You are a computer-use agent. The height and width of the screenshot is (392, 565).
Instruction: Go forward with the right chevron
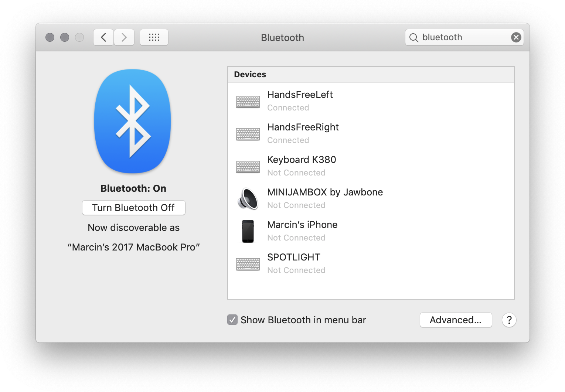coord(124,37)
